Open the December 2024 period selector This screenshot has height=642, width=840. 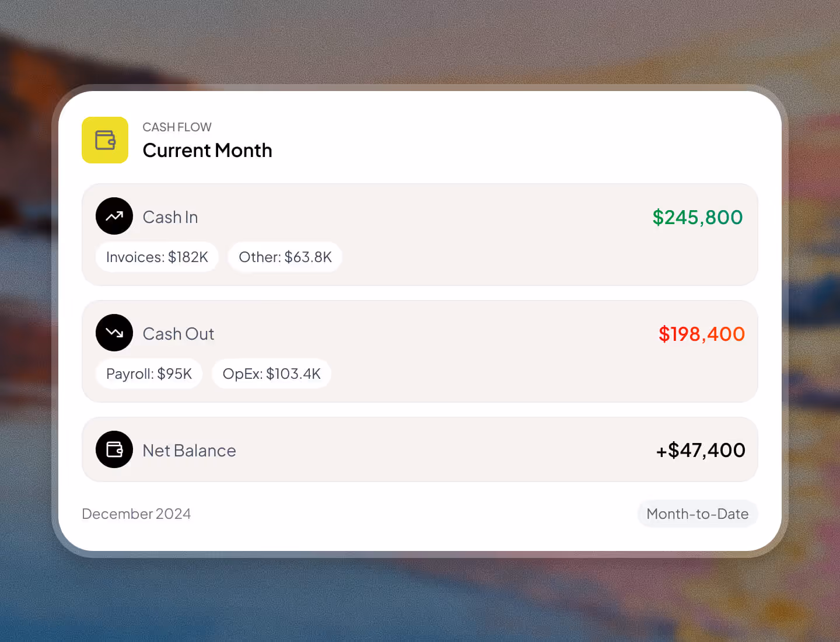pyautogui.click(x=136, y=514)
